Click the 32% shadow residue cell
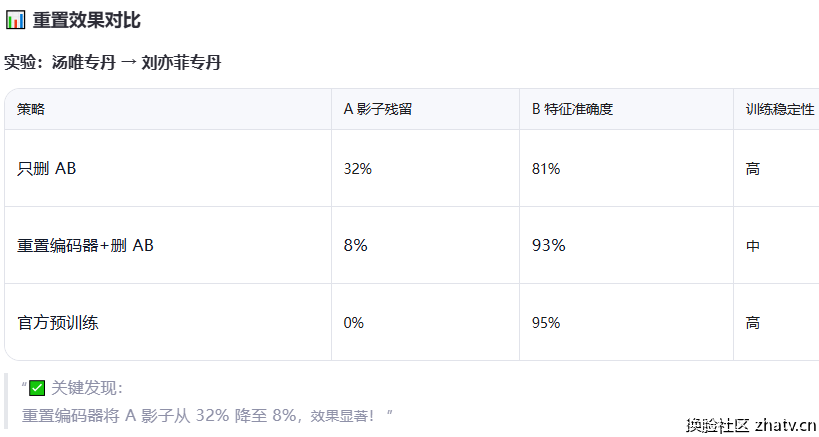The image size is (819, 437). tap(357, 169)
